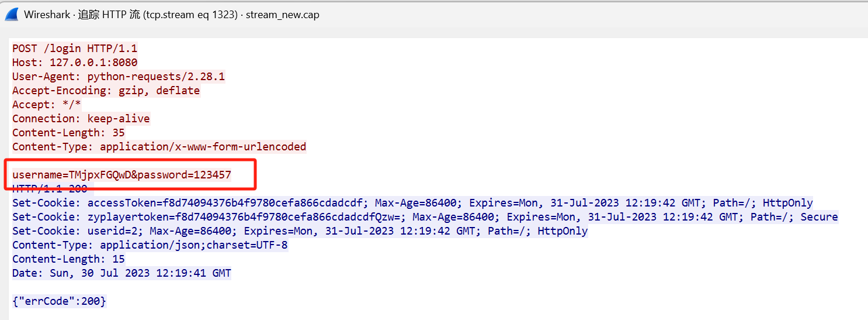Click the Accept: */* header line
Screen dimensions: 868x320
click(47, 105)
